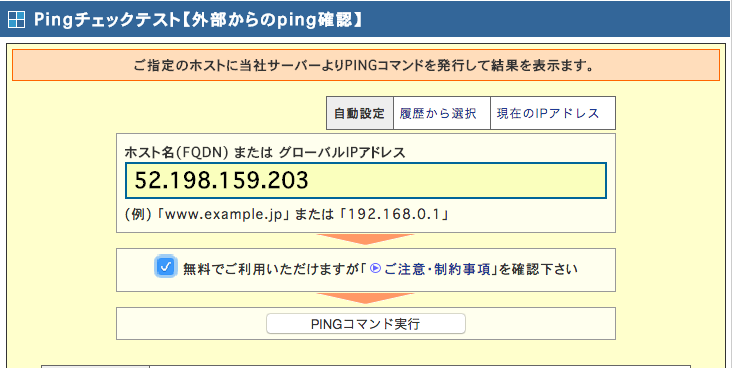
Task: Run the PINGコマンド実行 button
Action: 366,324
